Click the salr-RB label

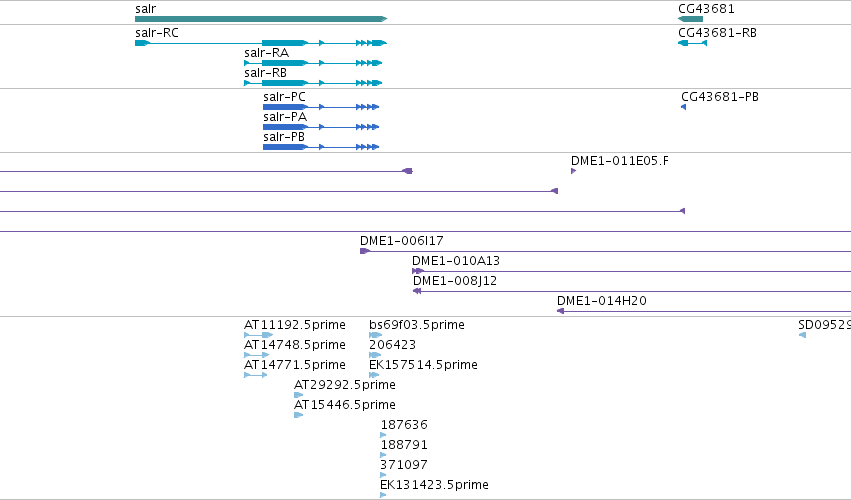click(265, 73)
